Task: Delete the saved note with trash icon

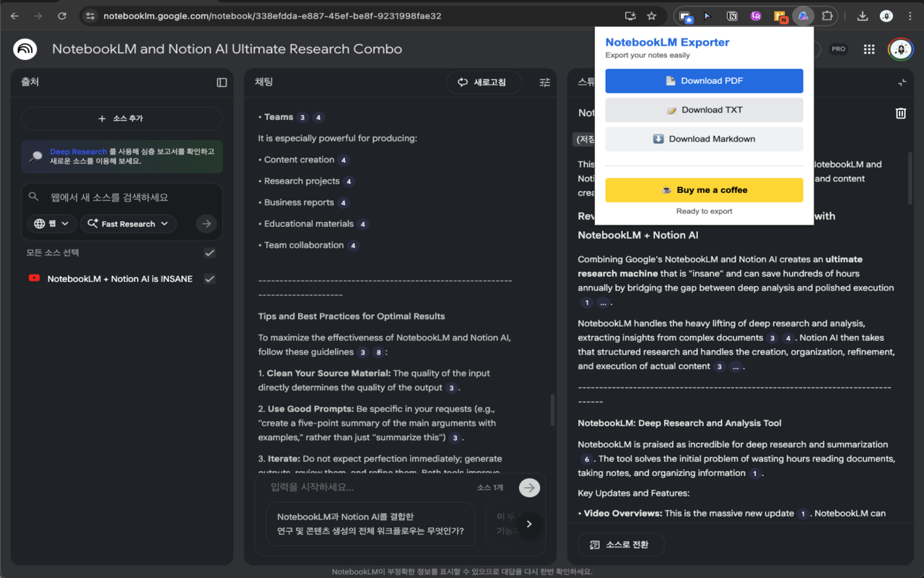Action: click(x=900, y=113)
